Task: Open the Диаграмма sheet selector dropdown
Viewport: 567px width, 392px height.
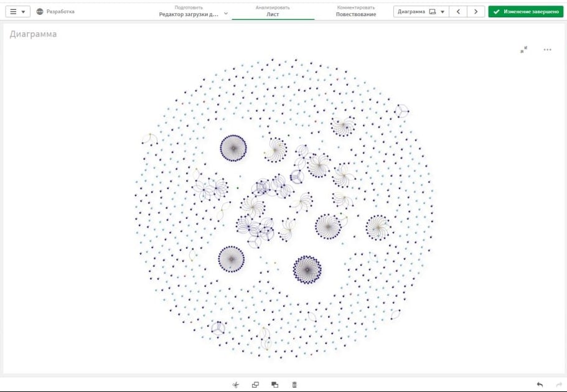Action: [x=421, y=12]
